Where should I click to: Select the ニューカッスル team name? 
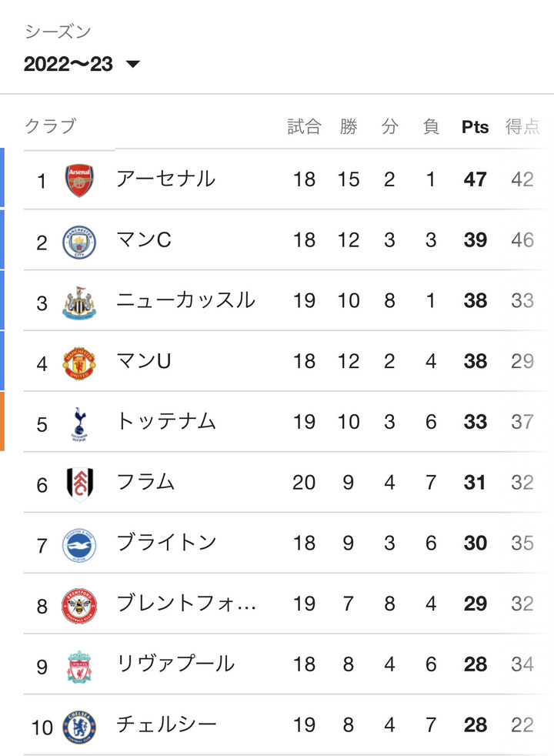click(185, 300)
